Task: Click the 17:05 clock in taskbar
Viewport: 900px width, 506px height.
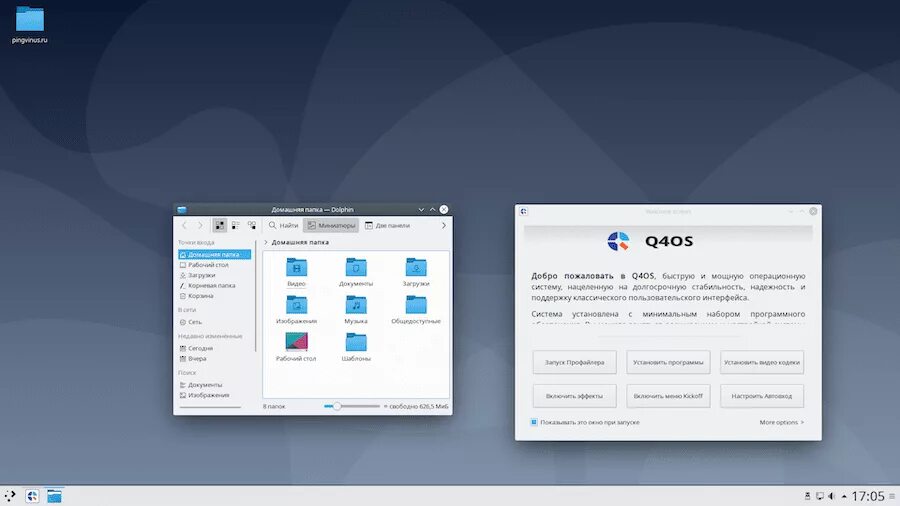Action: click(868, 496)
